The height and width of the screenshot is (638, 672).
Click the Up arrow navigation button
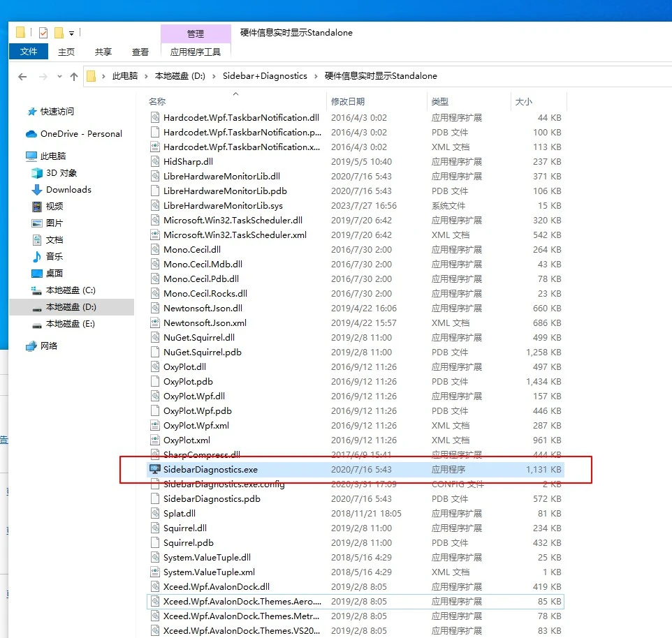[74, 76]
